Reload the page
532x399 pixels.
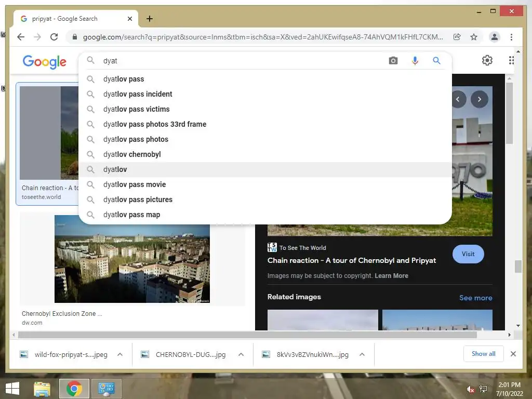coord(54,37)
